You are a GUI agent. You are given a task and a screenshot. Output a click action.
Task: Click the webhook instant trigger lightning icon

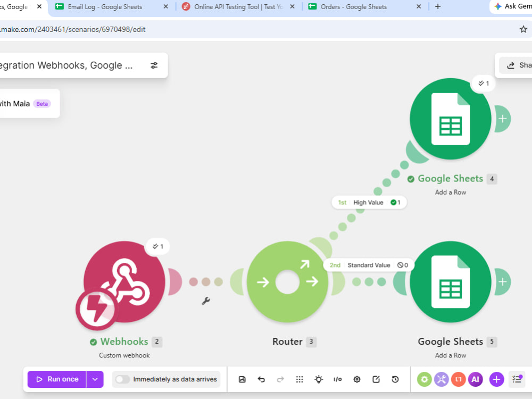point(96,309)
